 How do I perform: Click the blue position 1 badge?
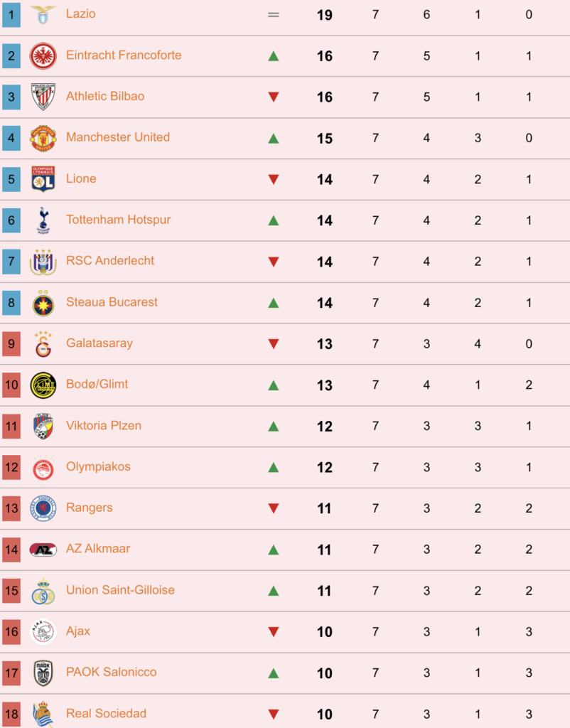coord(11,15)
